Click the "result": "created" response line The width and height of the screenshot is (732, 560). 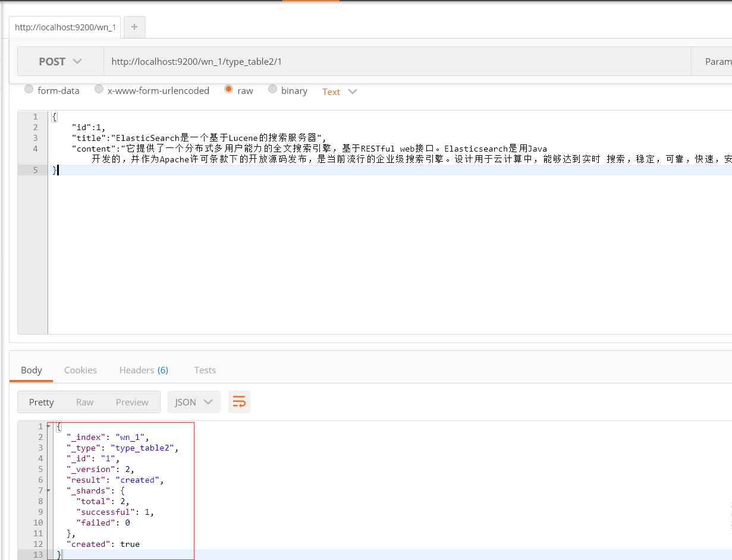pos(115,480)
